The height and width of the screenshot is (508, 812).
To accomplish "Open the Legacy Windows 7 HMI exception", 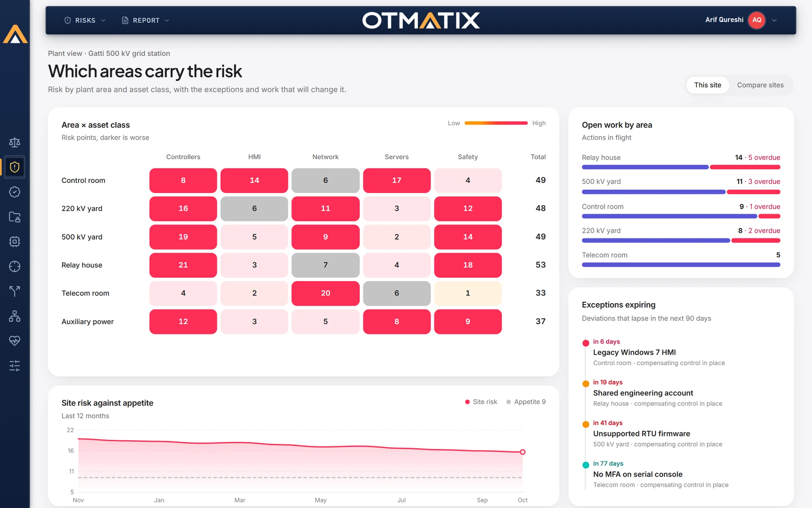I will [634, 352].
